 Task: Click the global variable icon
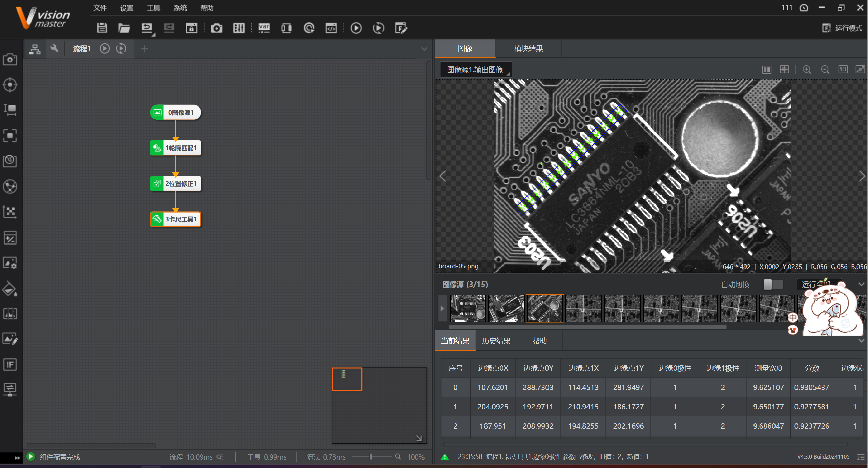(264, 28)
